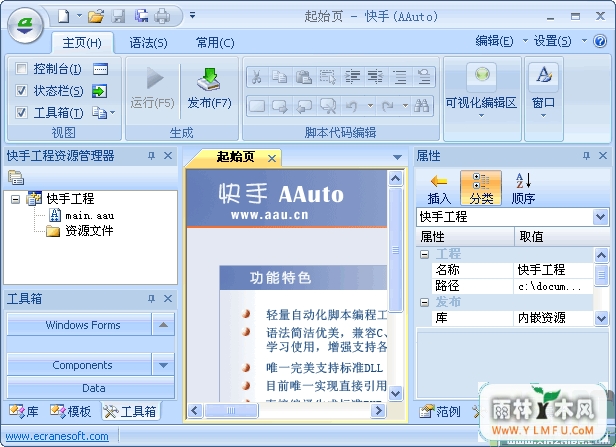
Task: Toggle the 工具箱(T) toolbox checkbox
Action: [21, 113]
